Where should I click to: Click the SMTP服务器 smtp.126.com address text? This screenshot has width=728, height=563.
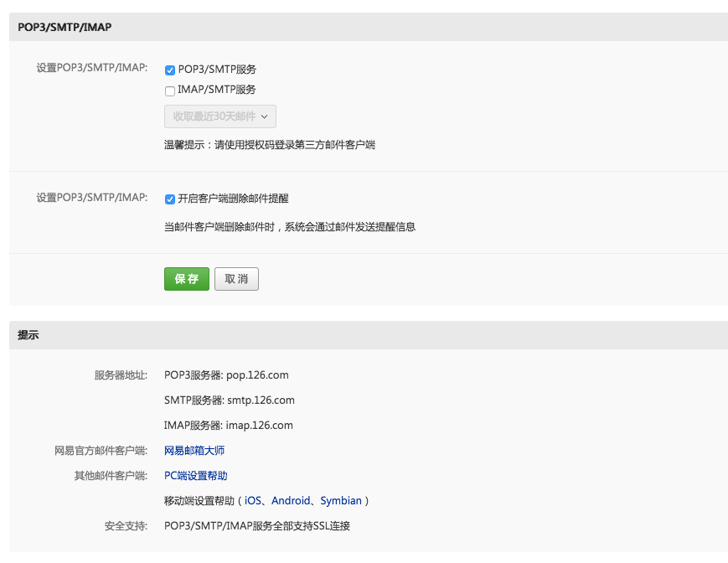coord(230,400)
